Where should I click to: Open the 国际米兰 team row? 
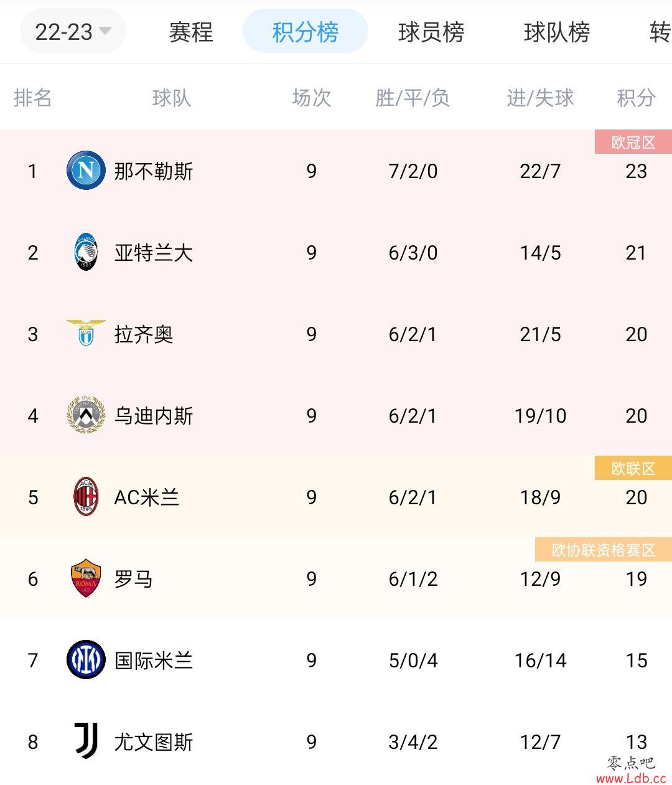point(336,660)
